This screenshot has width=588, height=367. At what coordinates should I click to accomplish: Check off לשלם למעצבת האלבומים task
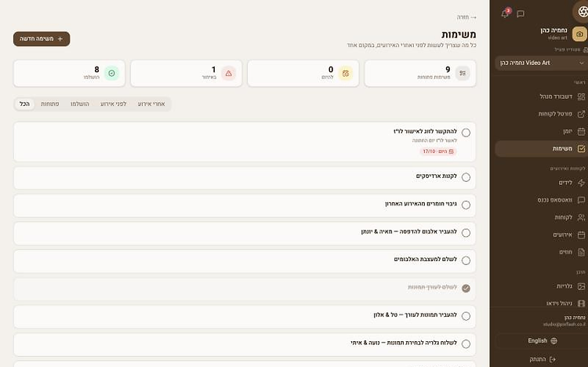(466, 260)
